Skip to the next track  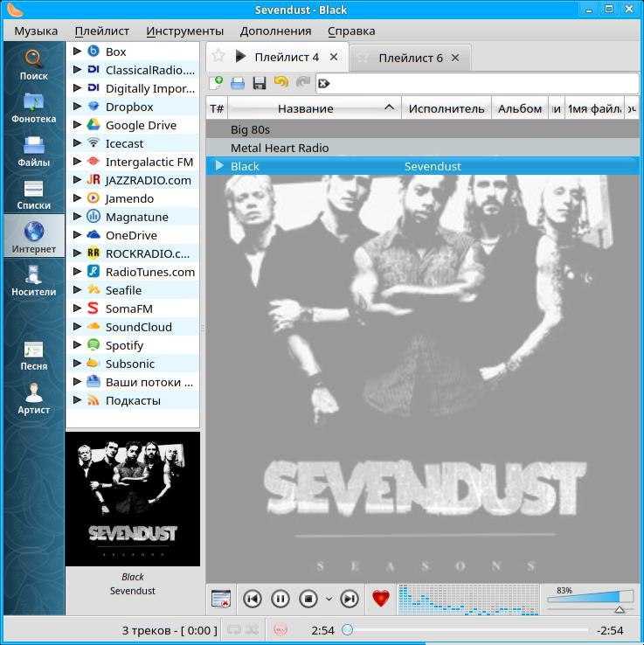tap(350, 599)
